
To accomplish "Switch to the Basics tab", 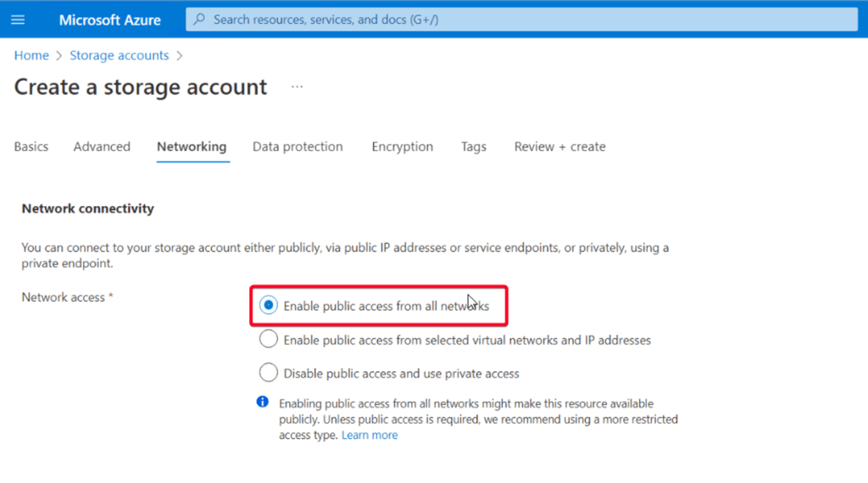I will (x=31, y=147).
